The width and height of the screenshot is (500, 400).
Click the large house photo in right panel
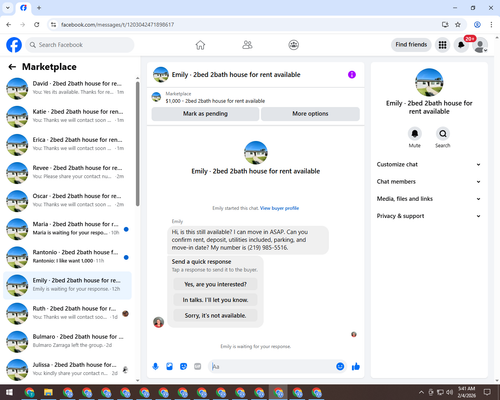pyautogui.click(x=429, y=82)
